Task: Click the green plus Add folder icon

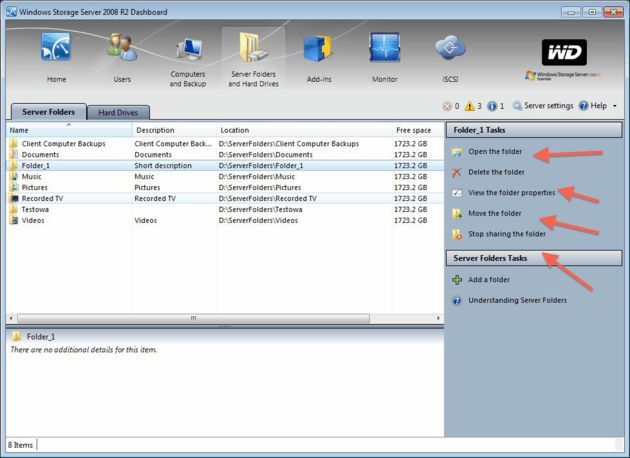Action: point(457,280)
